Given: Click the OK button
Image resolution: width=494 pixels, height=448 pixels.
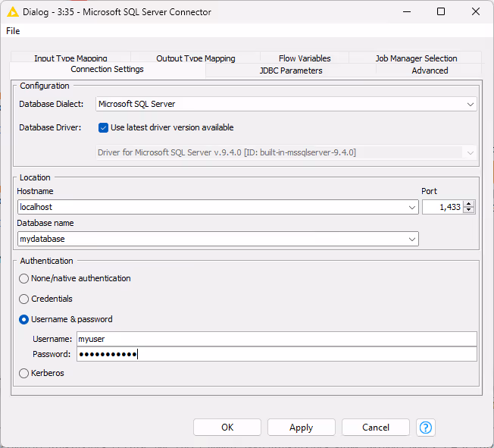Looking at the screenshot, I should 227,428.
